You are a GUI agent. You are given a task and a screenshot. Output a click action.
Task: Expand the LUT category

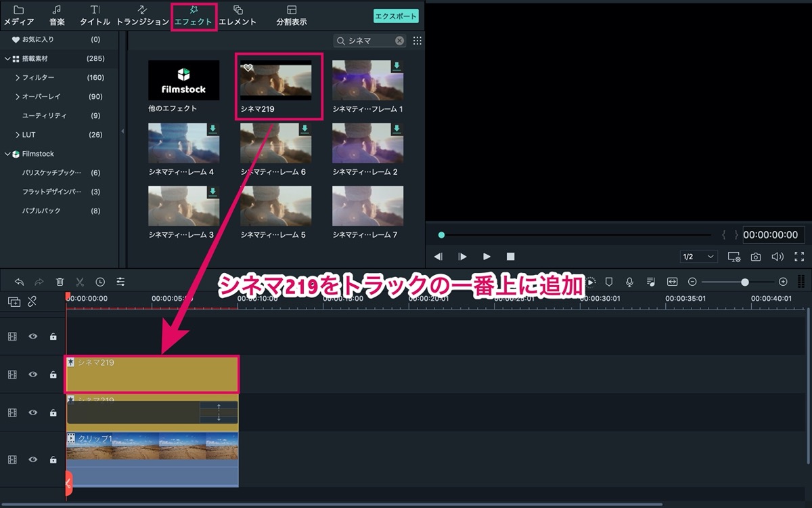coord(18,135)
